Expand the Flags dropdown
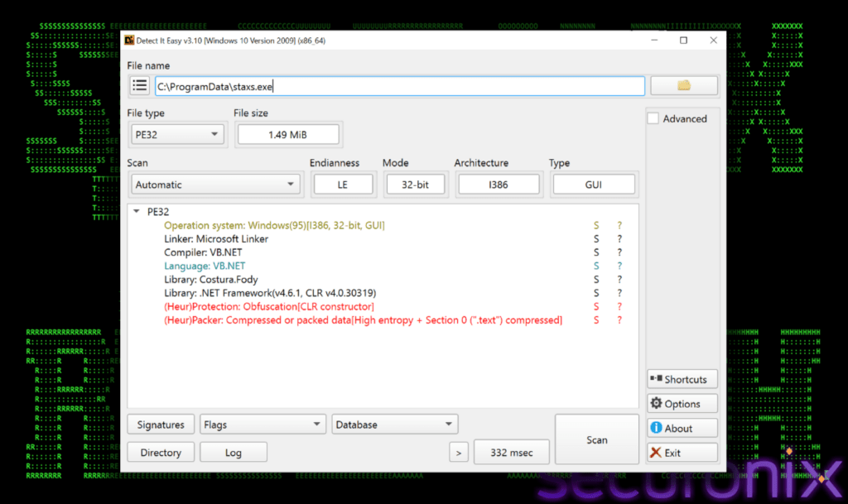This screenshot has width=848, height=504. click(263, 425)
